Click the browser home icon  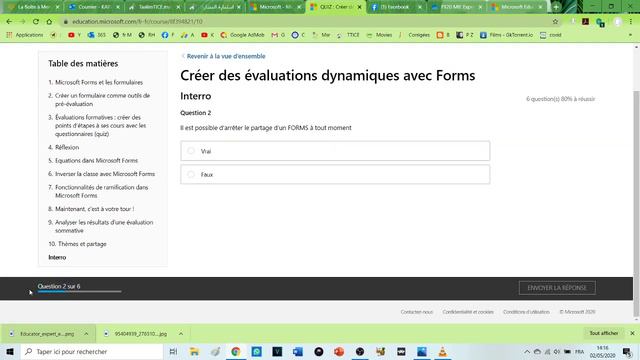click(x=49, y=21)
